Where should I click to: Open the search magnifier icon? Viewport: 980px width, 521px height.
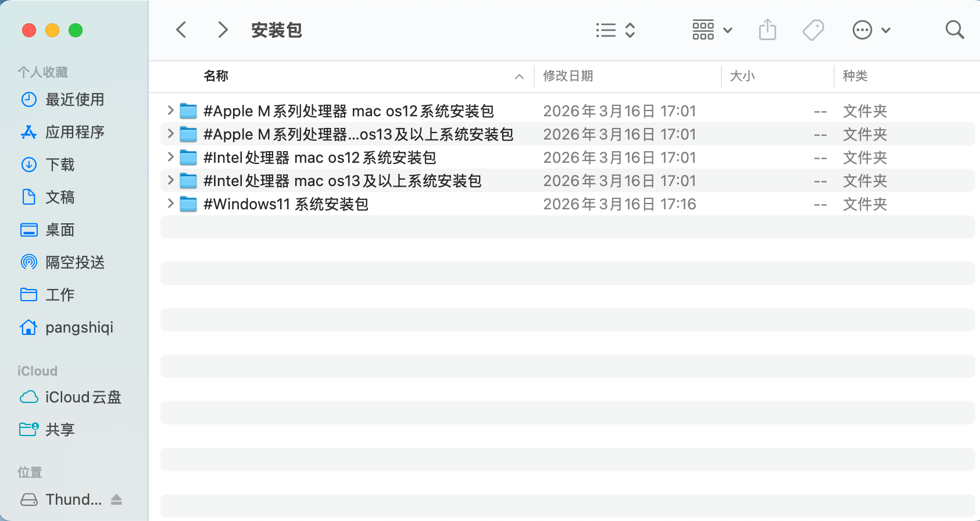[954, 30]
